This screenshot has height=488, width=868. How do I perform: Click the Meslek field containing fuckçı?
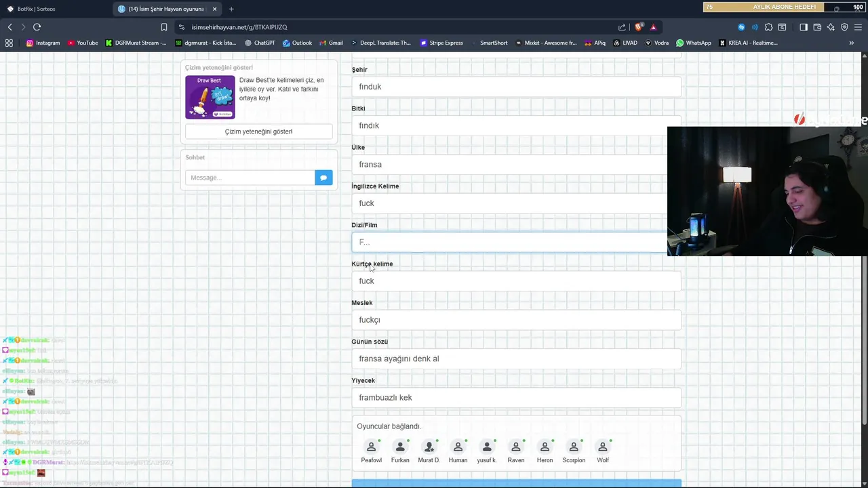[516, 320]
